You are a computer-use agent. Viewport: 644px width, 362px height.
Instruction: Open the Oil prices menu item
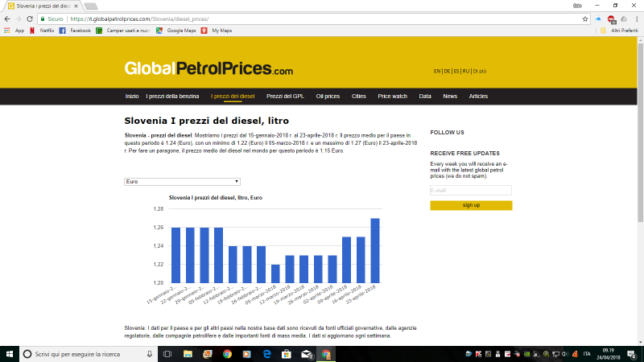point(328,96)
